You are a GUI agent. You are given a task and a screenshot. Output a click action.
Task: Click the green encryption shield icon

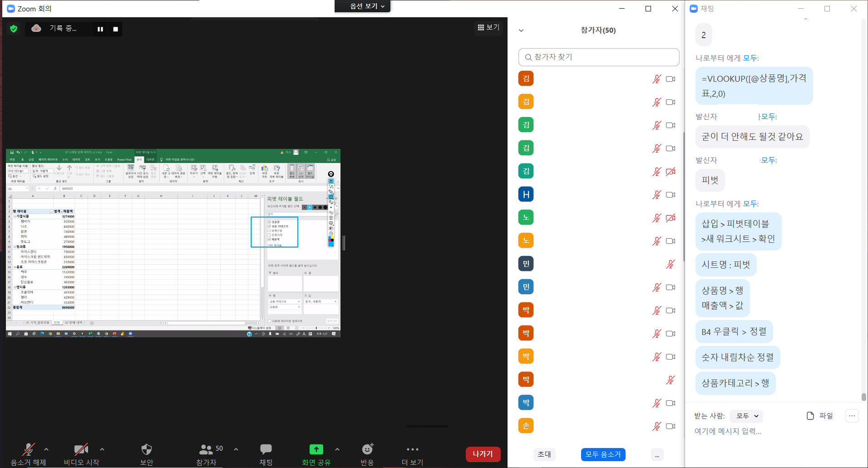14,29
